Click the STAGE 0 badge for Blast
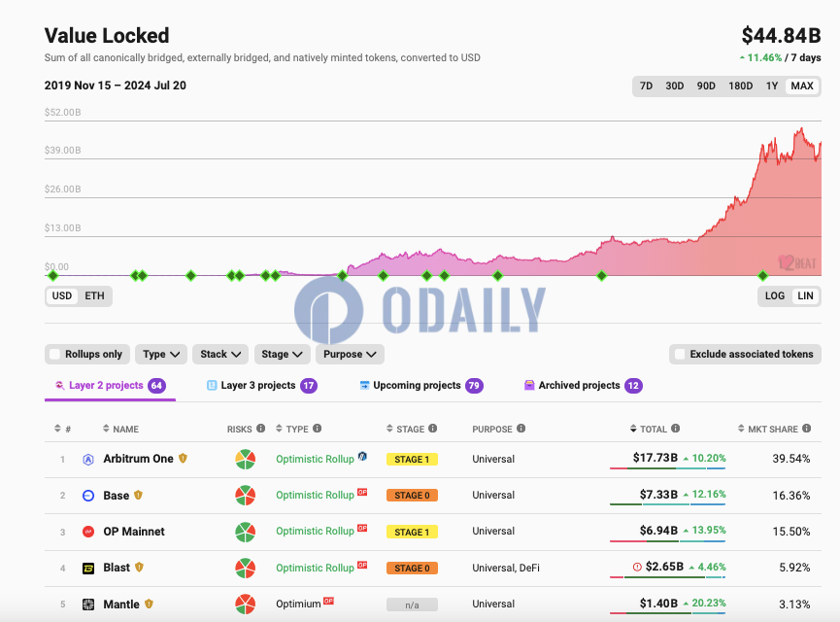Image resolution: width=840 pixels, height=622 pixels. pyautogui.click(x=412, y=569)
